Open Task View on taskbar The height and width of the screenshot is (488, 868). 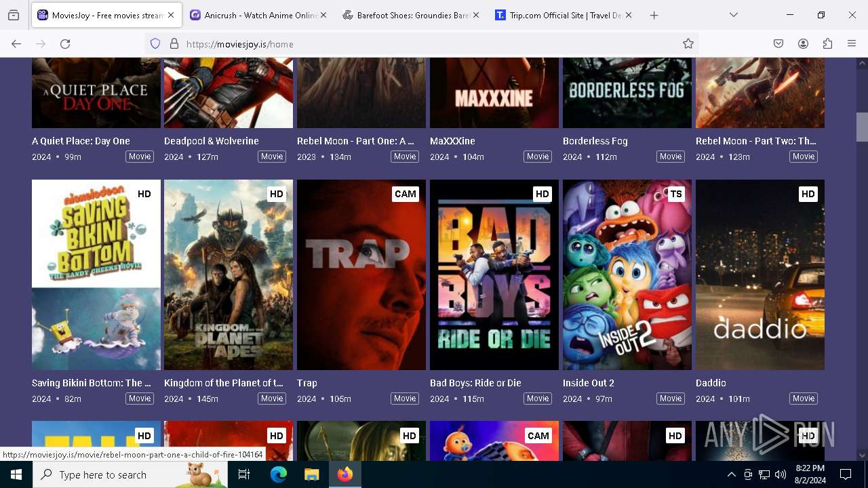pos(244,474)
